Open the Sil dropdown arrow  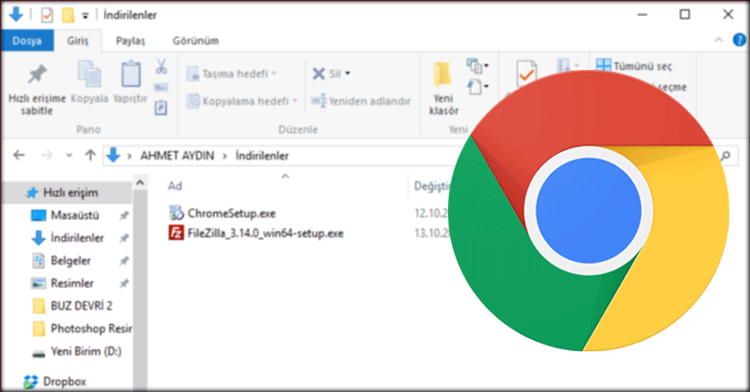click(348, 74)
